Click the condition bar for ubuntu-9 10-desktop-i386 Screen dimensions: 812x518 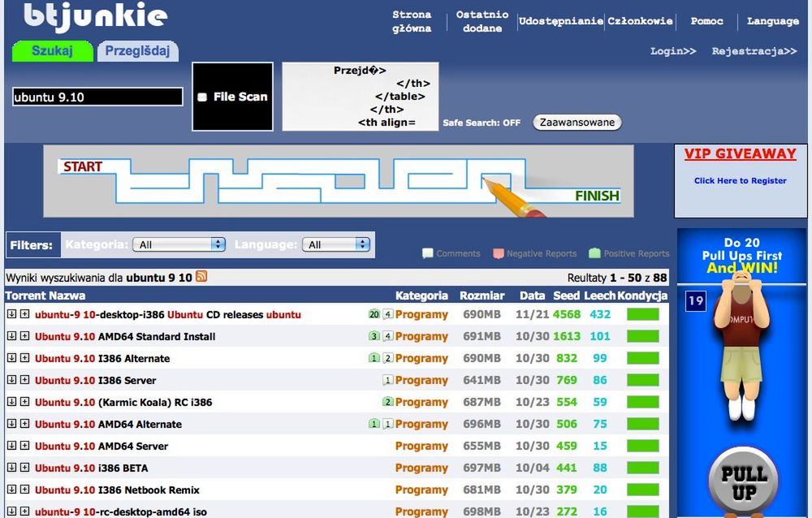click(642, 314)
